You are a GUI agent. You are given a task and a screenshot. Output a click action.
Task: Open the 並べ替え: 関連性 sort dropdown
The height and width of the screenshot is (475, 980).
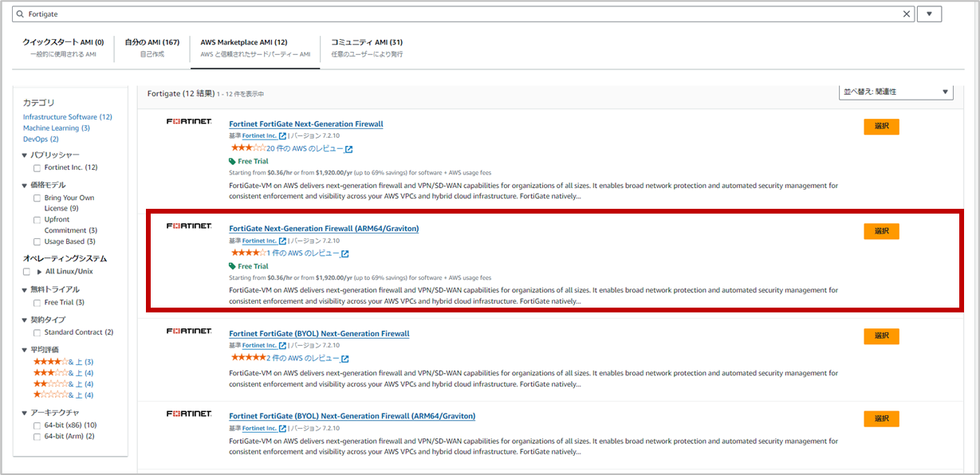click(x=895, y=91)
